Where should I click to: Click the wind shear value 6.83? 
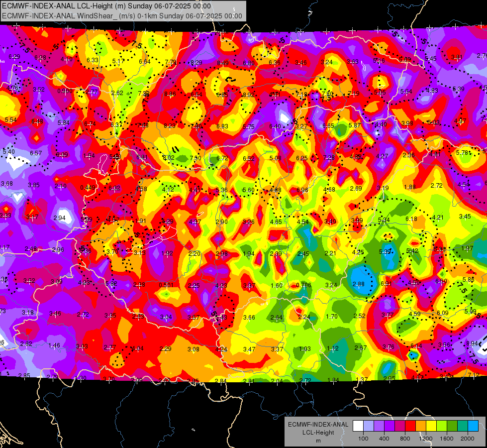coord(222,126)
